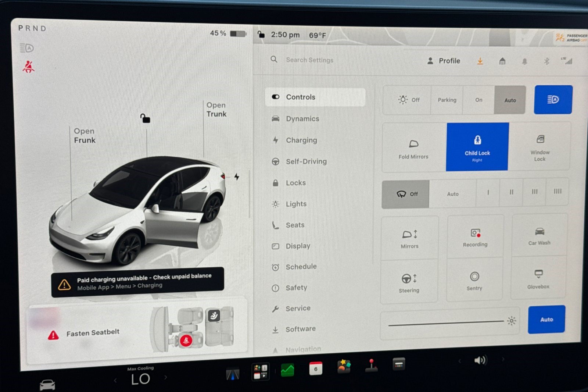Viewport: 588px width, 392px height.
Task: Open the Recording dashcam tile
Action: [x=475, y=237]
